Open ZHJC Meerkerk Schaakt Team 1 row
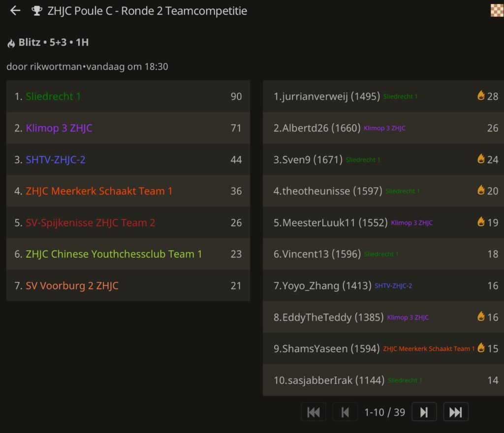Image resolution: width=504 pixels, height=433 pixels. (x=128, y=191)
